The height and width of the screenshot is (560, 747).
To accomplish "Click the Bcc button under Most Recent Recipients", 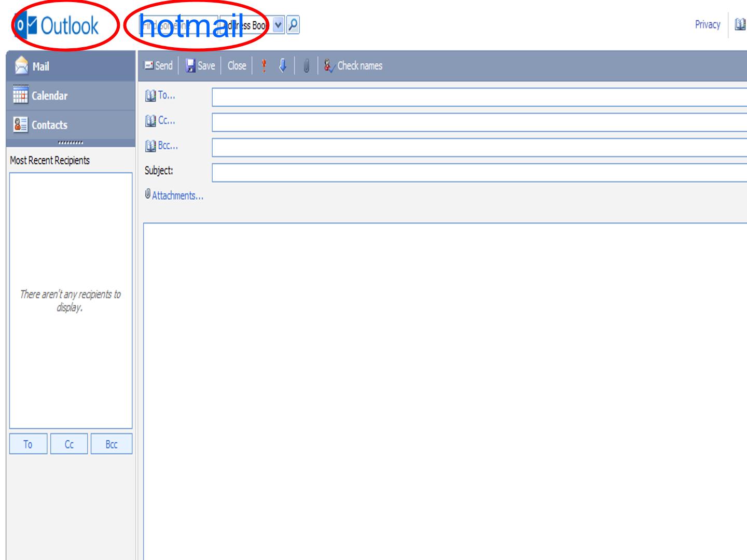I will point(112,444).
